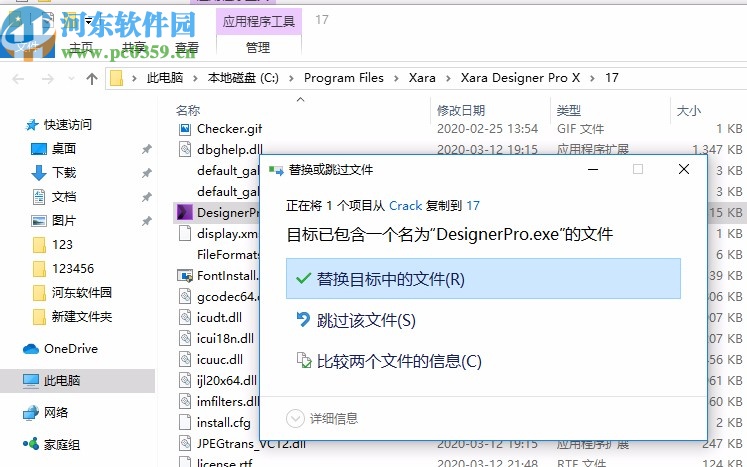Click the icui18n.dll file icon
The image size is (747, 467).
click(x=185, y=338)
